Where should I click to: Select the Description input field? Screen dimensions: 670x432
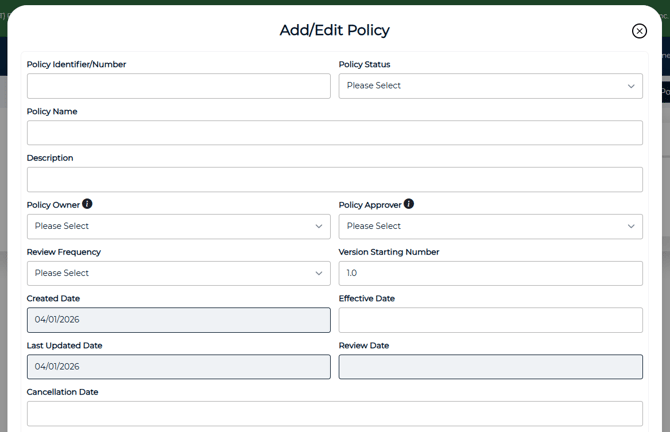coord(334,179)
